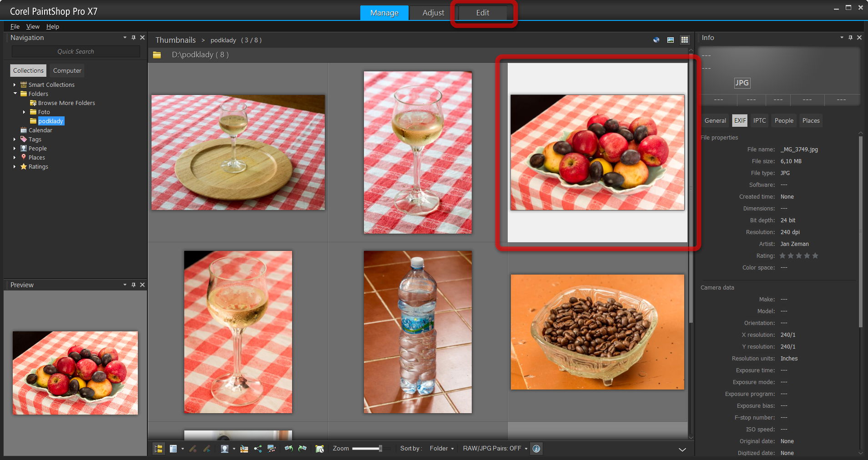
Task: Select the Thumbnail grid view icon
Action: [x=684, y=40]
